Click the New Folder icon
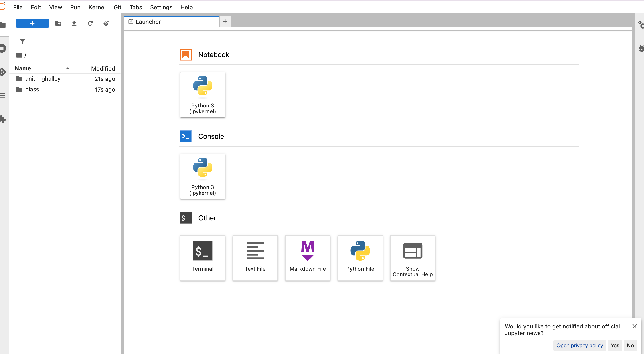The image size is (644, 354). pos(58,24)
